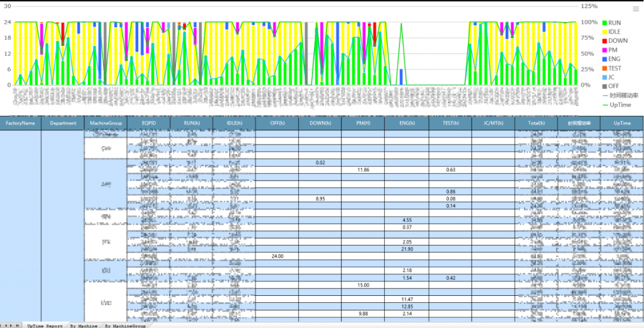
Task: Jump to last sheet using tab arrow
Action: click(17, 325)
